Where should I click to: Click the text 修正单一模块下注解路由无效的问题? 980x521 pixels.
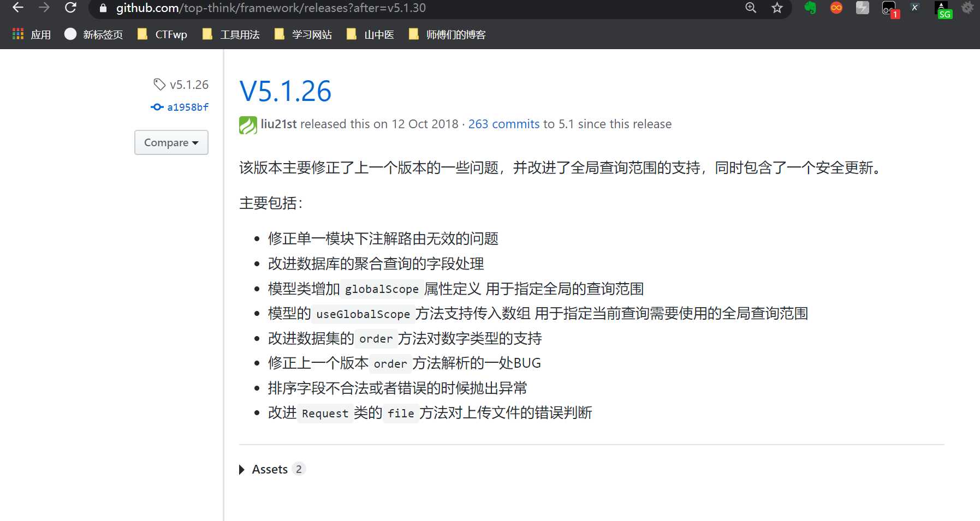[383, 238]
